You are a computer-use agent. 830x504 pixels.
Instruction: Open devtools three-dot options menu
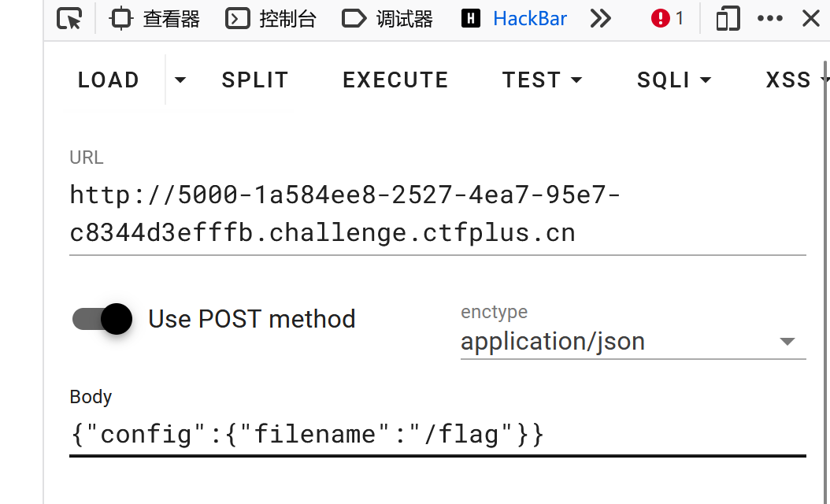(769, 19)
